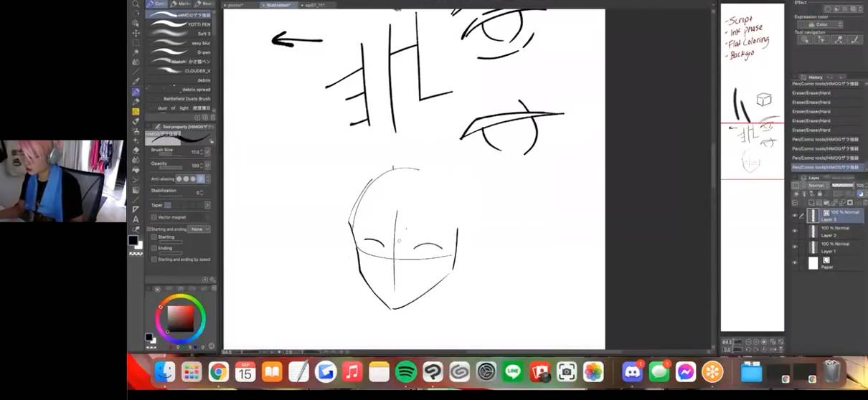This screenshot has height=400, width=868.
Task: Enable Starting and ending by speed
Action: (154, 259)
